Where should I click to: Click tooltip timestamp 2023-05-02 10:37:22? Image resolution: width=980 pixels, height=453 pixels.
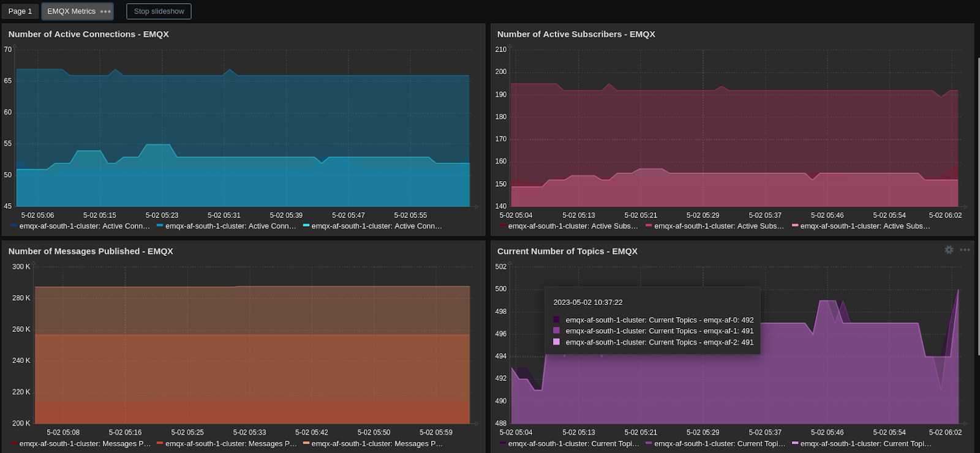tap(588, 302)
